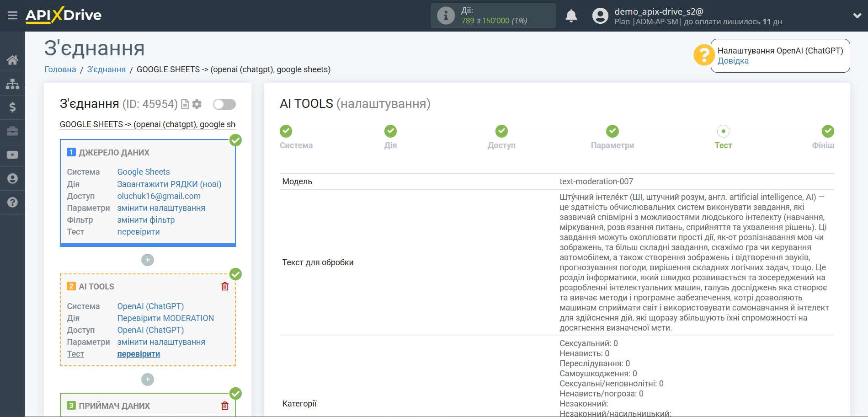Click the actions info icon
This screenshot has height=417, width=868.
pyautogui.click(x=446, y=16)
